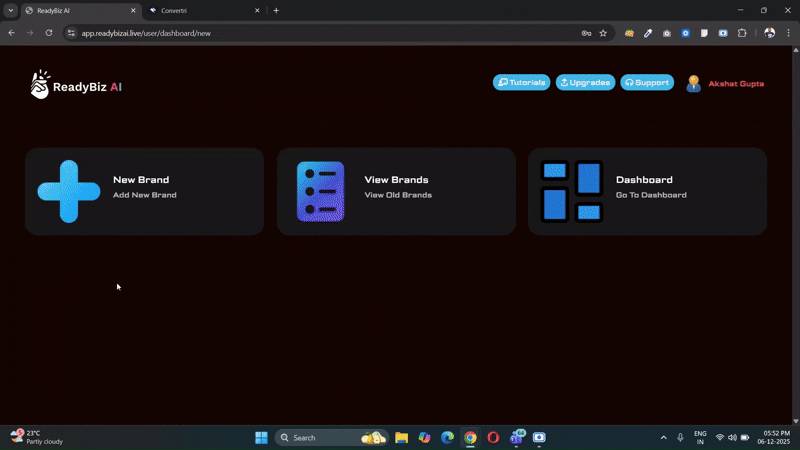800x450 pixels.
Task: Go back to previous page
Action: point(11,33)
